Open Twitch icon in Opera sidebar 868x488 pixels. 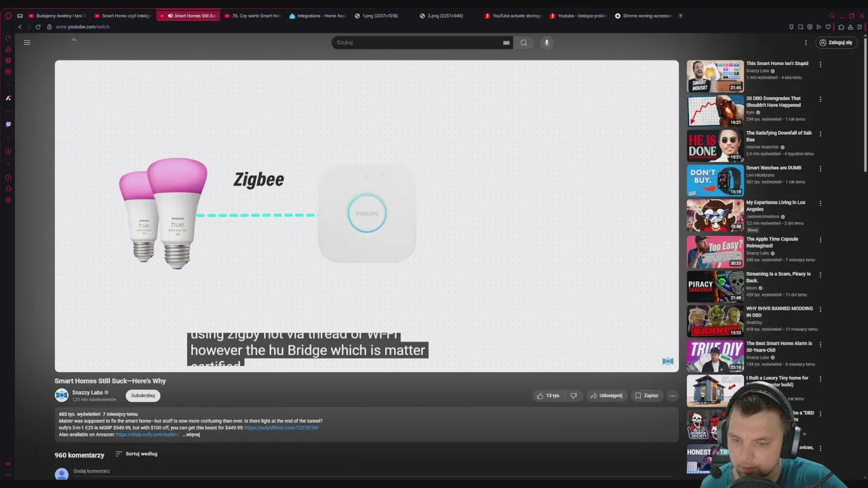(8, 124)
